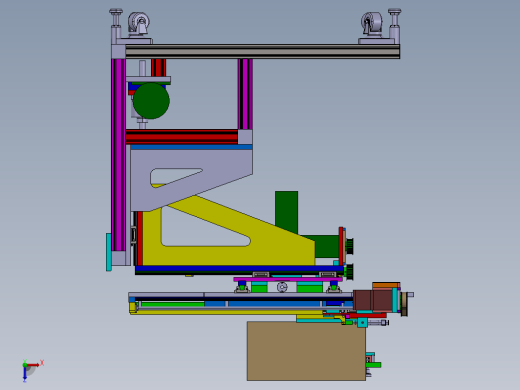Image resolution: width=520 pixels, height=390 pixels.
Task: Select the bright green strip in linear rail
Action: (172, 304)
